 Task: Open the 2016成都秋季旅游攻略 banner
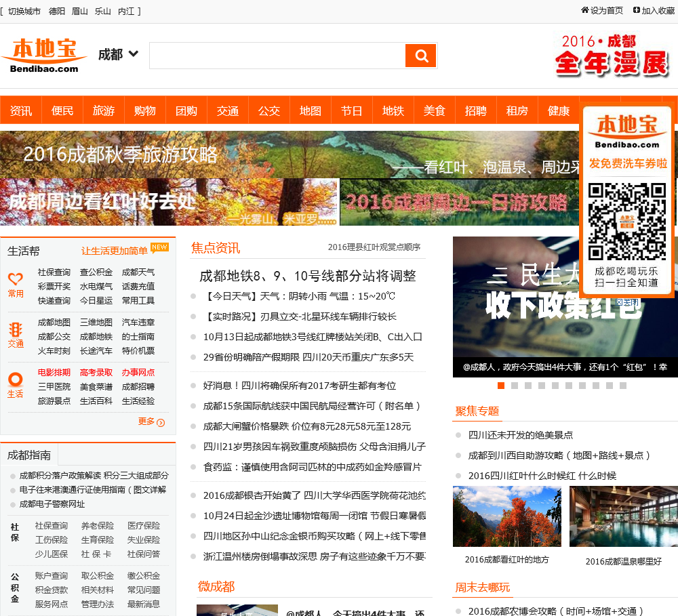point(290,155)
